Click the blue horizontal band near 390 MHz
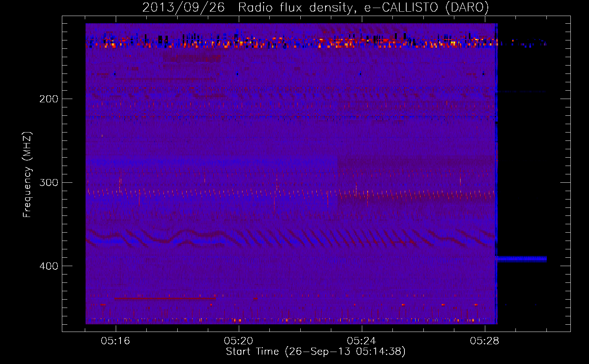 (521, 259)
